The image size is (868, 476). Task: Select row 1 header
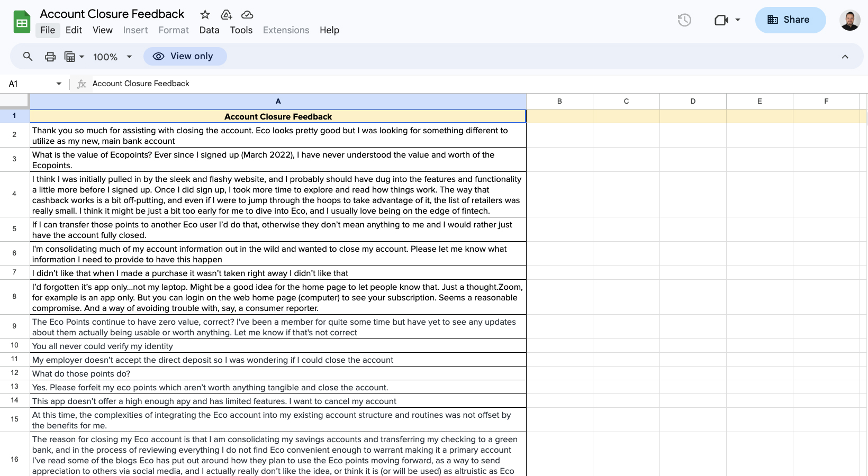pos(14,116)
